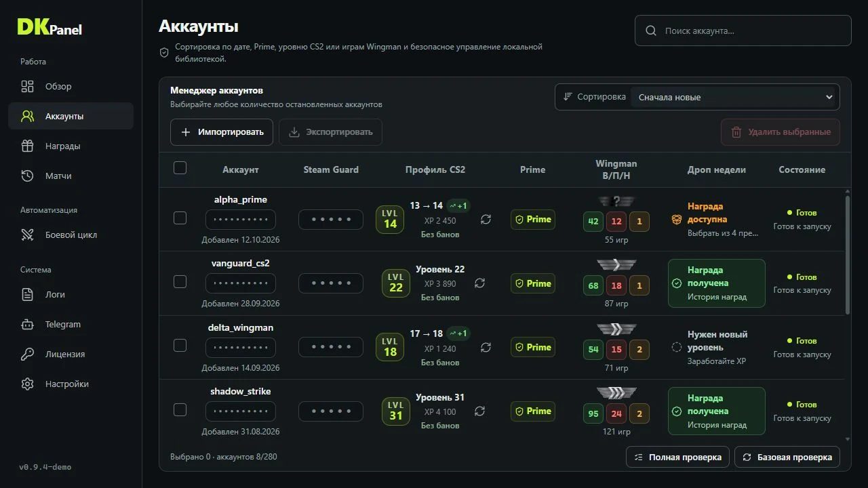Open the Аккаунты sidebar section

(71, 116)
